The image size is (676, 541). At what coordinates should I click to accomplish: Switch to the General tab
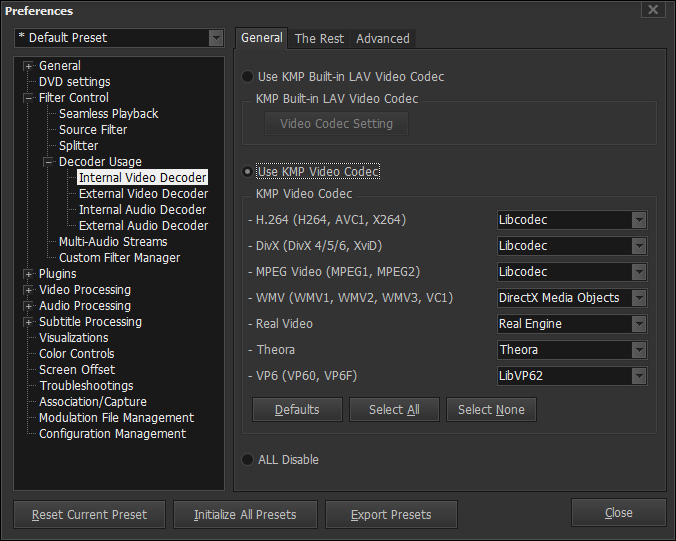(262, 38)
